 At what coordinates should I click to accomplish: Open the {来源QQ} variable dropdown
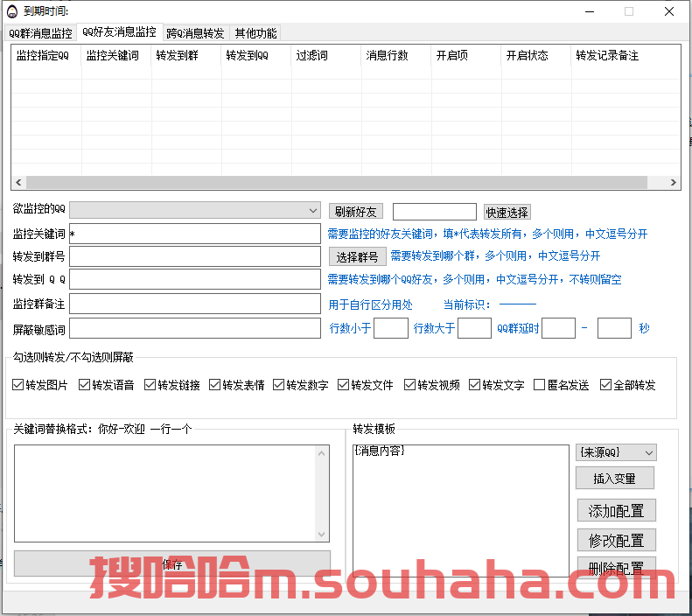(x=648, y=452)
